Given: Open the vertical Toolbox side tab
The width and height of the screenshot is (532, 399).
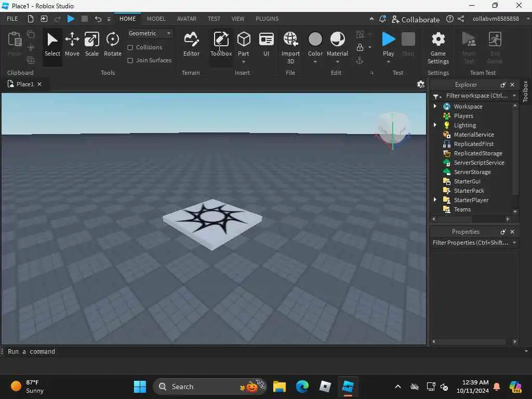Looking at the screenshot, I should pyautogui.click(x=525, y=91).
